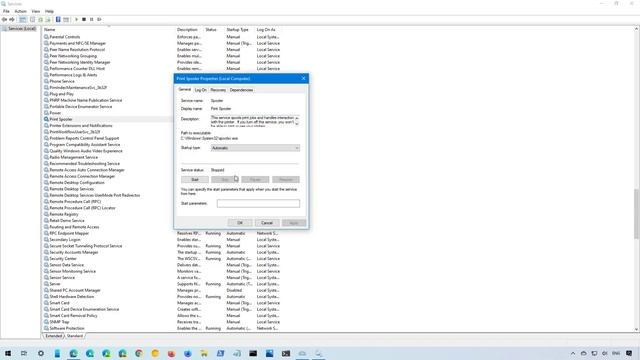Open the View menu
Viewport: 640px width, 360px height.
point(36,11)
